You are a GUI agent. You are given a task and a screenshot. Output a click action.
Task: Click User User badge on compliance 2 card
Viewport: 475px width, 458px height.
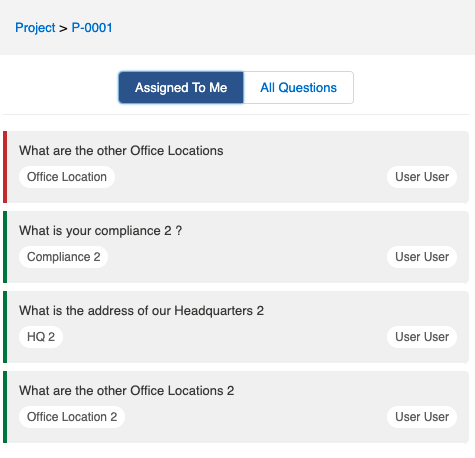pos(422,257)
